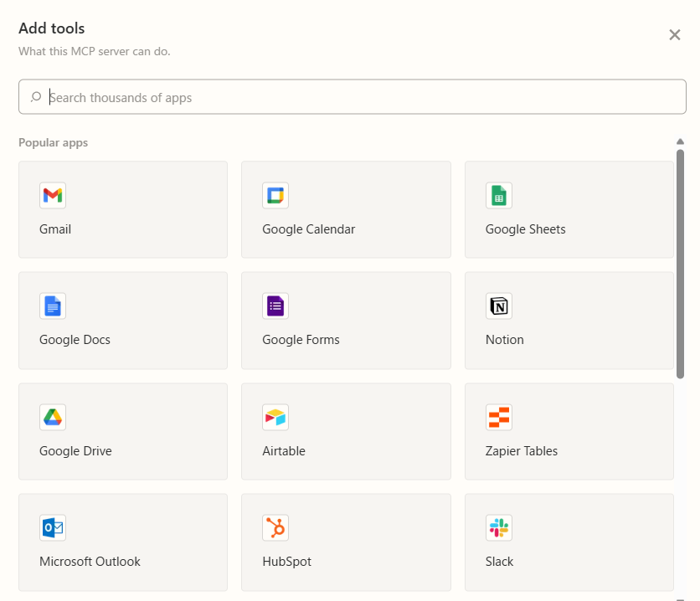Select the HubSpot label
The width and height of the screenshot is (700, 601).
pos(286,562)
